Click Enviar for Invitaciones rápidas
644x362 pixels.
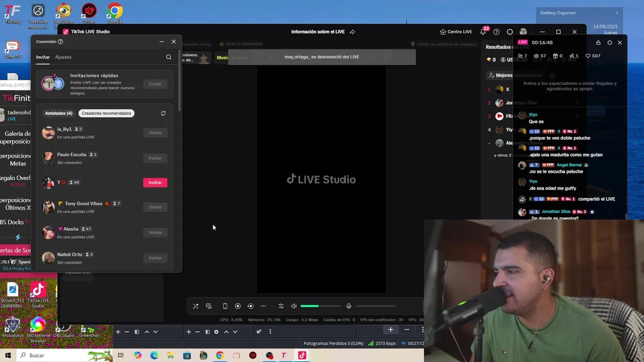coord(155,84)
